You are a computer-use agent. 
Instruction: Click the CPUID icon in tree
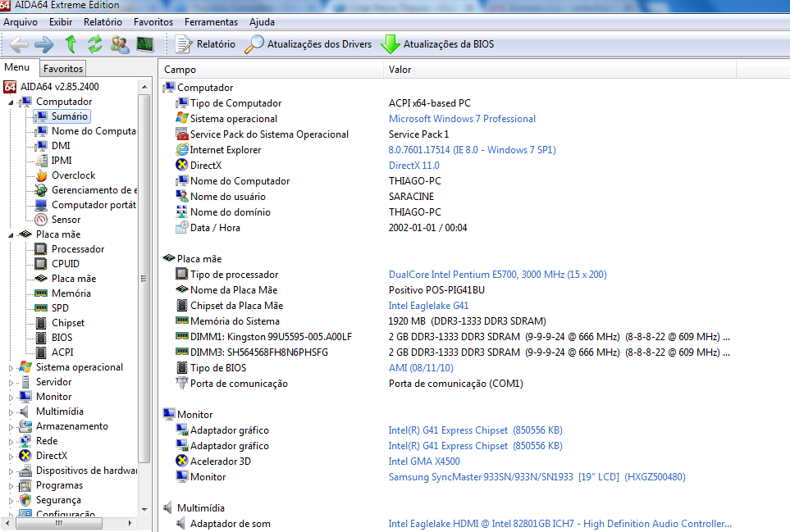pyautogui.click(x=41, y=264)
